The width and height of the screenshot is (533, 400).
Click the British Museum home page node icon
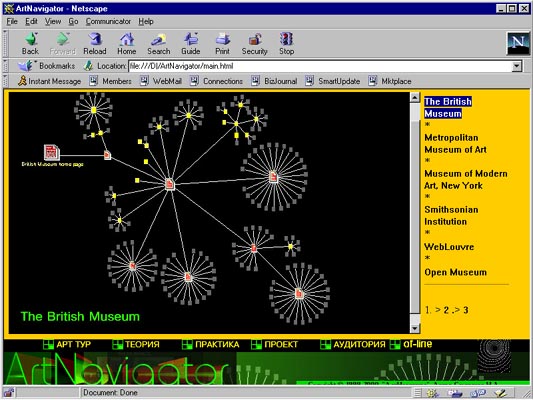click(x=52, y=152)
